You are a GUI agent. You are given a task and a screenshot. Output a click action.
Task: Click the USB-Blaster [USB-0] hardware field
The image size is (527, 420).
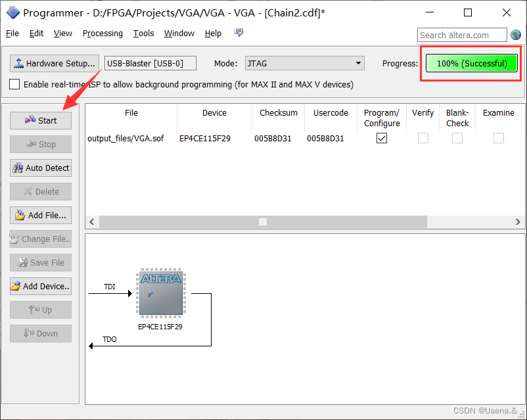click(150, 63)
